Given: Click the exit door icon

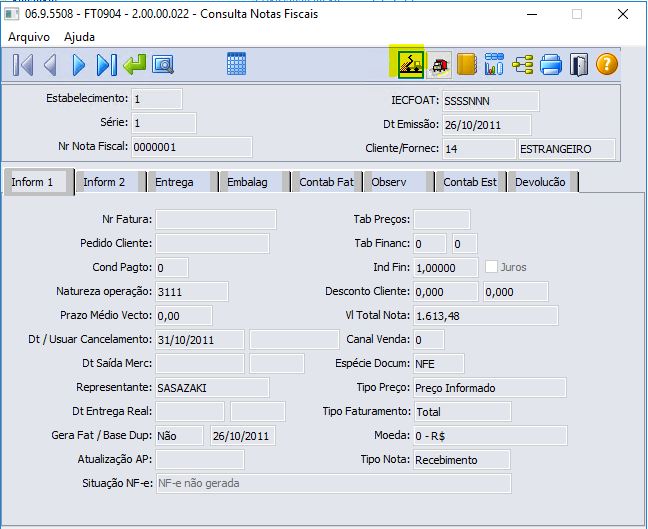Looking at the screenshot, I should [x=579, y=65].
